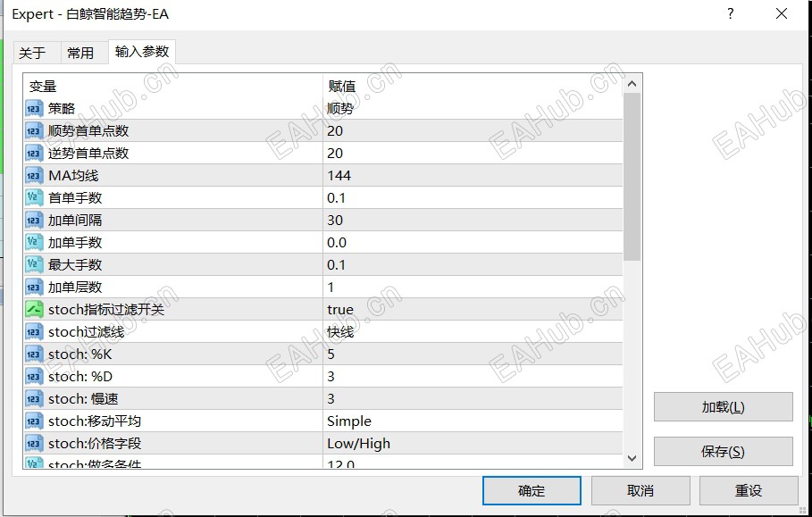Click the icon beside stoch: 慢速
812x517 pixels.
coord(34,398)
